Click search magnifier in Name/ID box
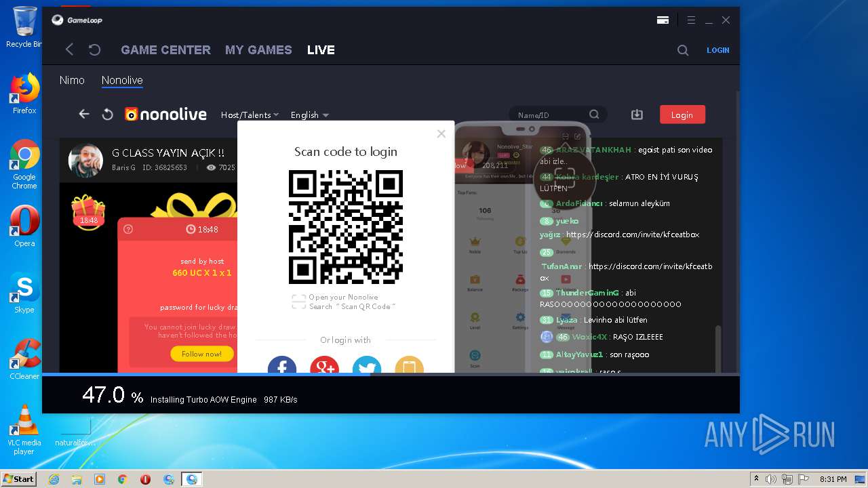Screen dimensions: 868x488 pos(594,115)
